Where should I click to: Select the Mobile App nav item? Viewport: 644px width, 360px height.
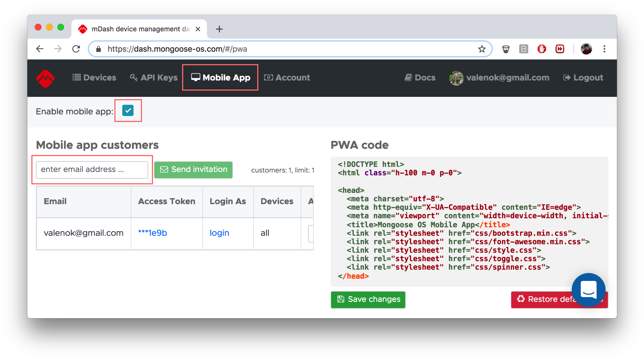coord(221,78)
